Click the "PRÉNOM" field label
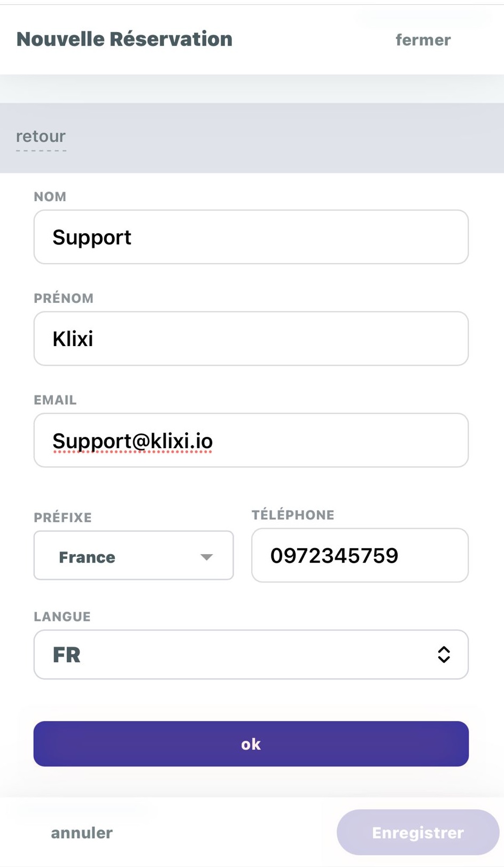The image size is (504, 867). [x=64, y=298]
